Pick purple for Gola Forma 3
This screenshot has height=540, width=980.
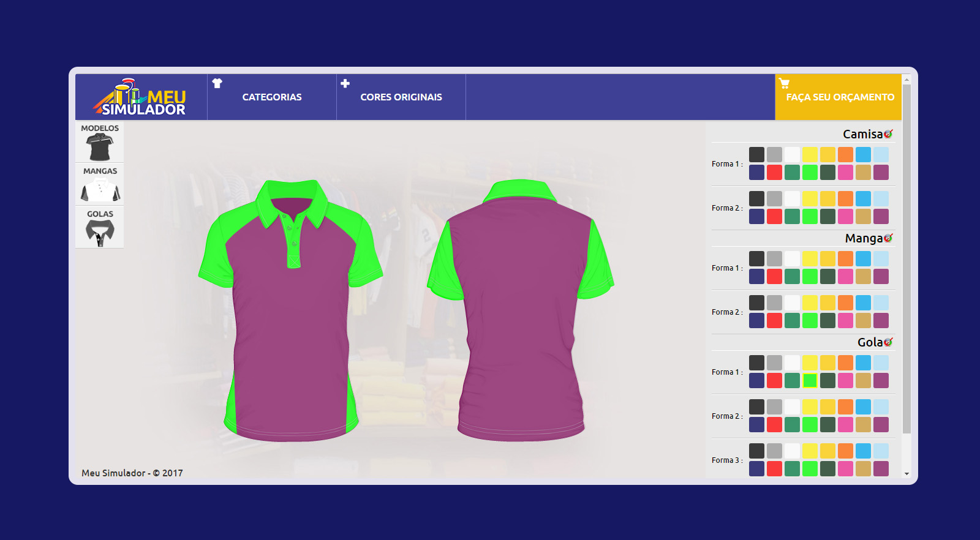(881, 469)
